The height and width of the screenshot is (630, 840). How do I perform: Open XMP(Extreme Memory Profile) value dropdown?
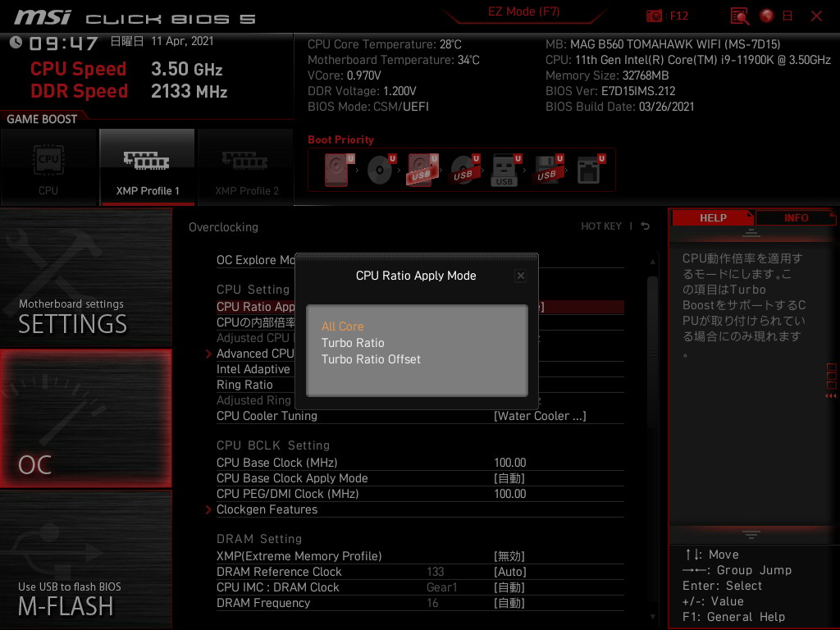pyautogui.click(x=509, y=556)
